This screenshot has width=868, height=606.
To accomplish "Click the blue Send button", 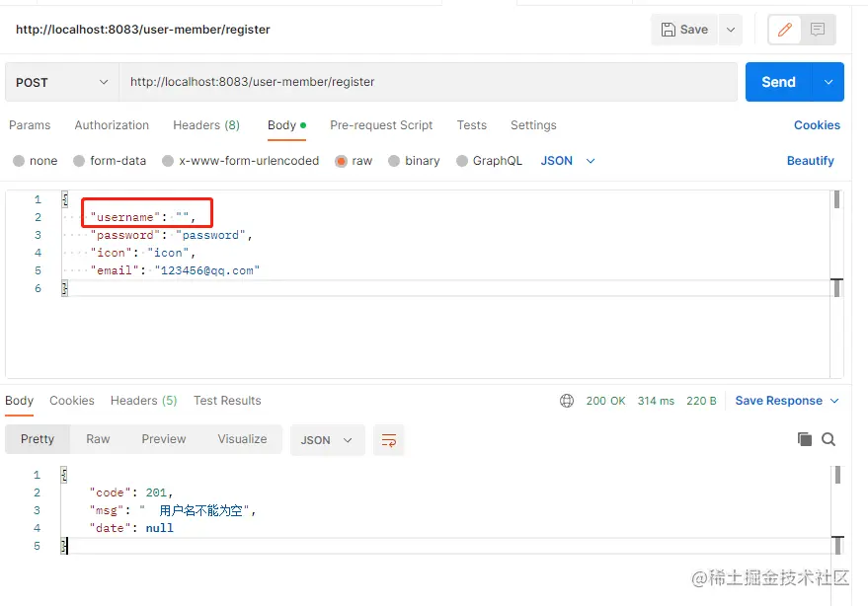I will (778, 82).
